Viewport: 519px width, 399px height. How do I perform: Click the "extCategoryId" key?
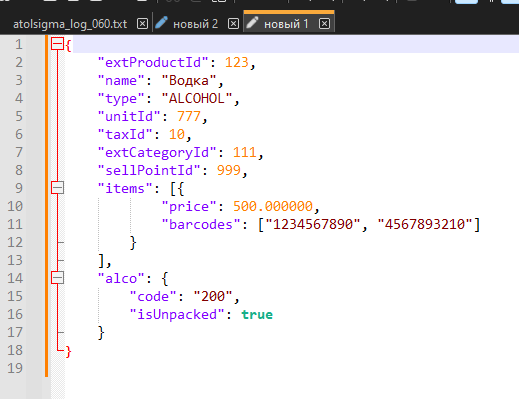[x=157, y=153]
